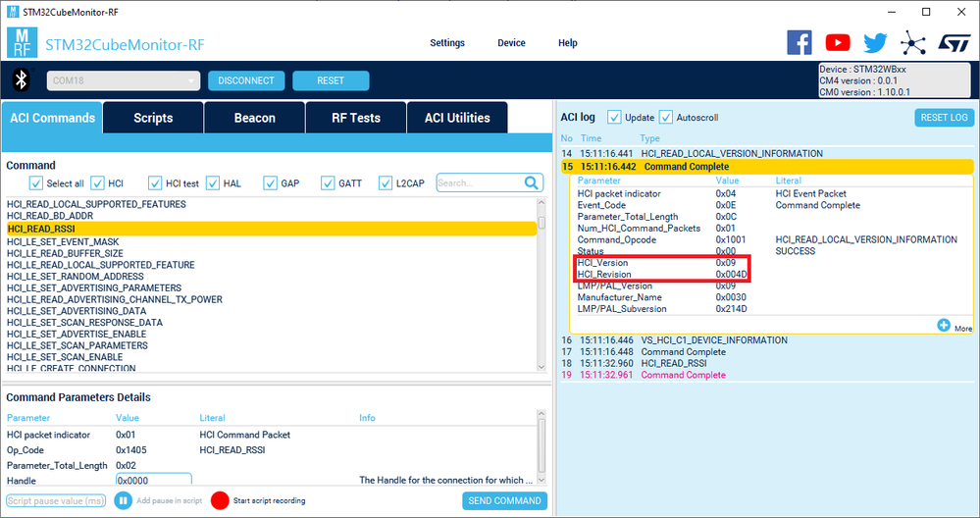Toggle the HCI filter checkbox
The height and width of the screenshot is (518, 980).
(97, 183)
